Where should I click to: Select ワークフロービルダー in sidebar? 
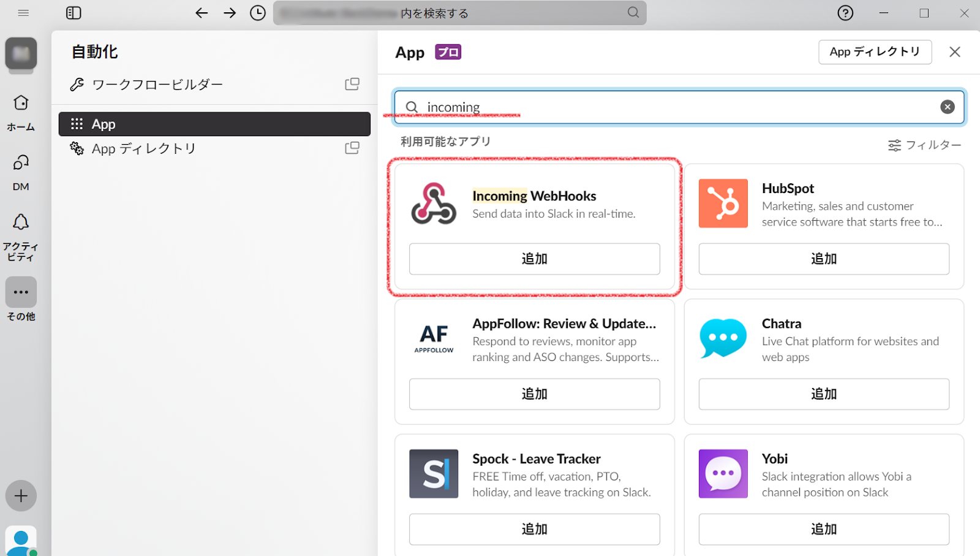click(x=214, y=85)
